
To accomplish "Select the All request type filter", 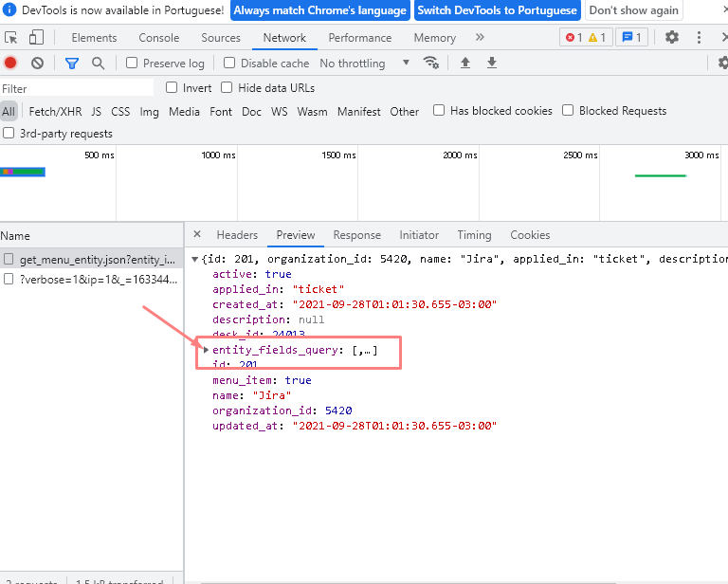I will (9, 112).
